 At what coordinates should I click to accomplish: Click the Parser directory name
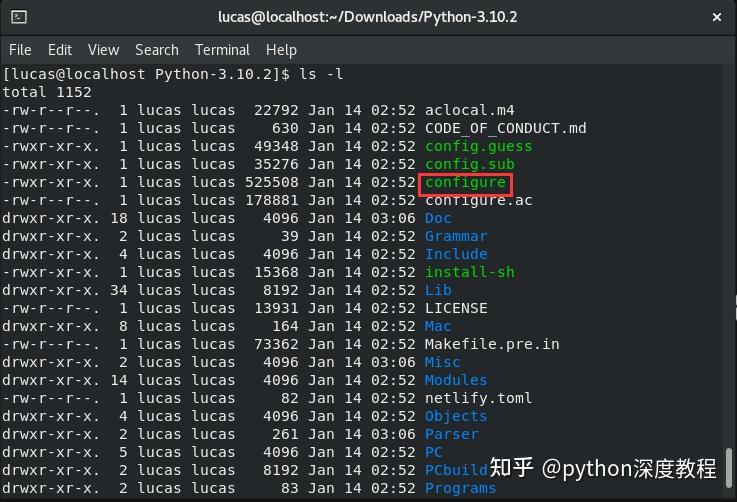[452, 434]
